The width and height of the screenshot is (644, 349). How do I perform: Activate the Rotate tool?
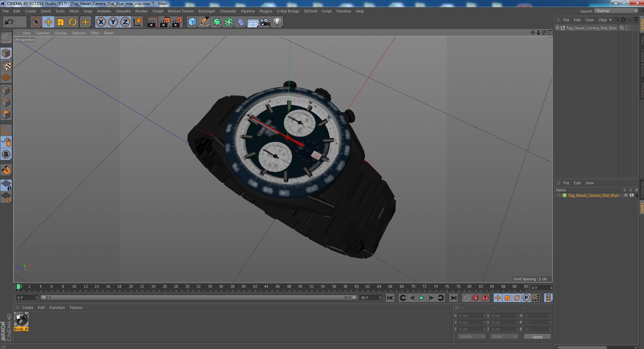(x=73, y=22)
